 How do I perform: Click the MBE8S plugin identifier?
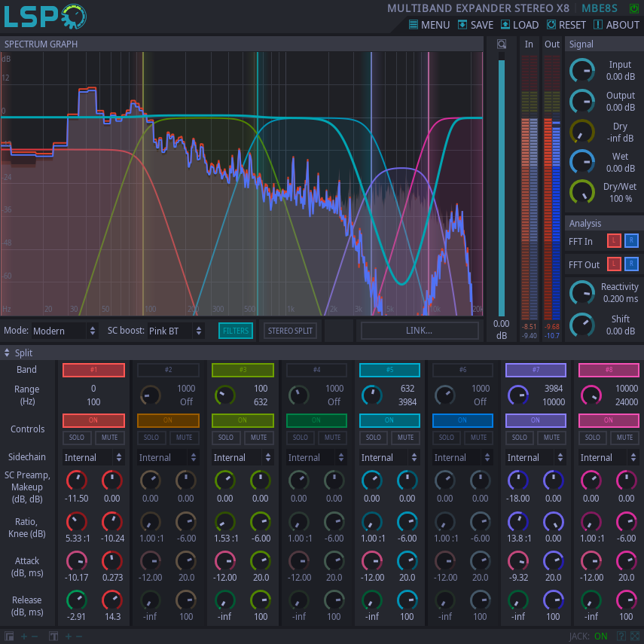click(x=600, y=8)
